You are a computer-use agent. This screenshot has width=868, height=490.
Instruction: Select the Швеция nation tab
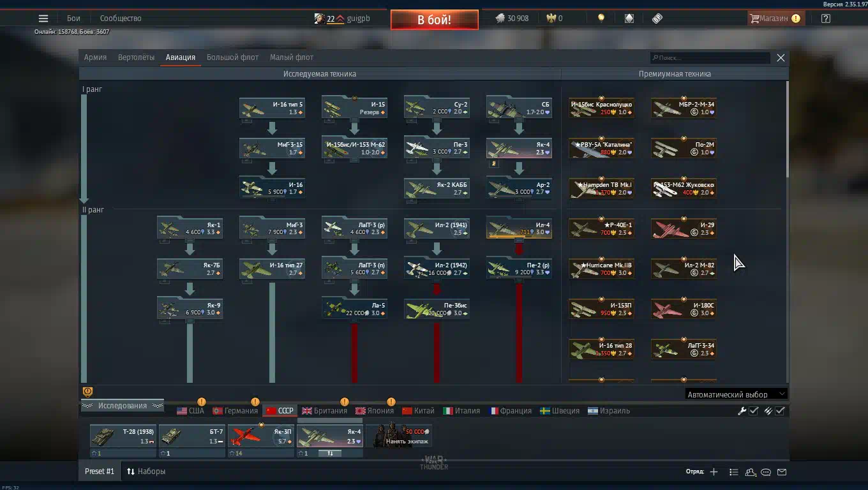[x=560, y=411]
